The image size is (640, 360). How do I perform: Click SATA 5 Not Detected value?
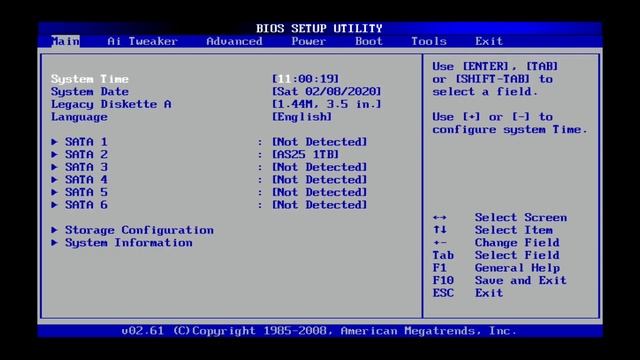320,192
